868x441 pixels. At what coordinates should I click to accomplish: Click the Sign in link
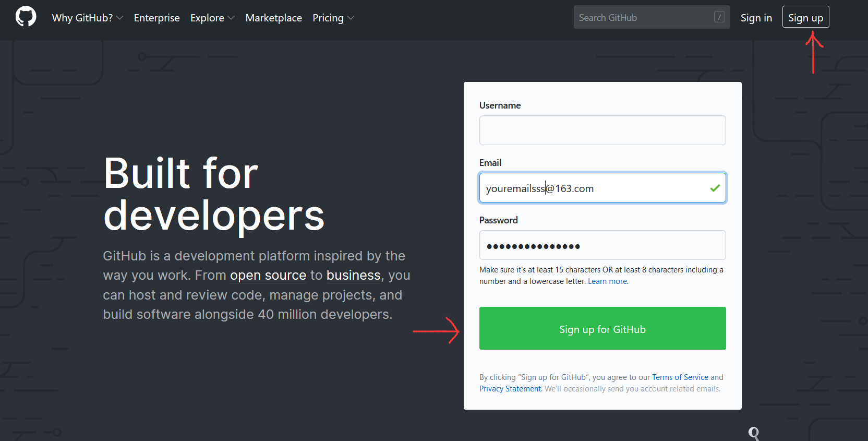756,18
